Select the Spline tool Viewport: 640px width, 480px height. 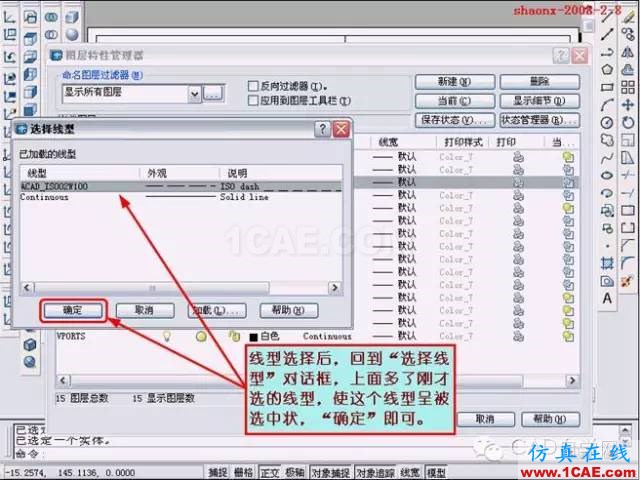coord(607,158)
